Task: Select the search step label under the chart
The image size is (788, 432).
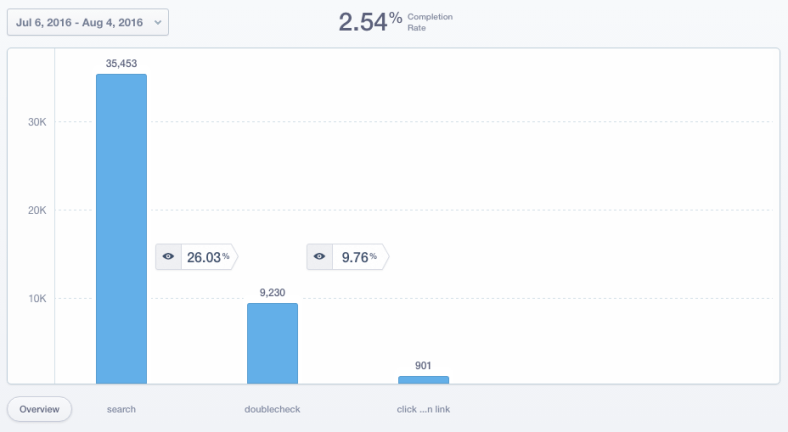Action: pos(121,410)
